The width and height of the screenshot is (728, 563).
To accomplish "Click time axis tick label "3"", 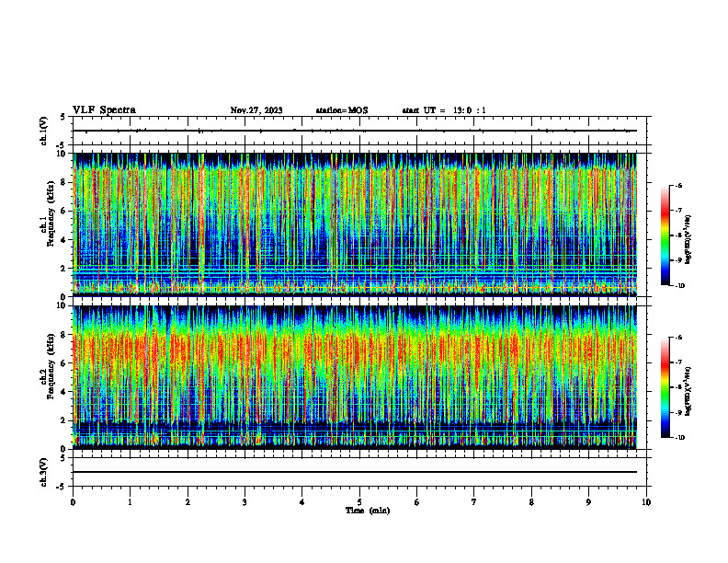I will pyautogui.click(x=245, y=502).
